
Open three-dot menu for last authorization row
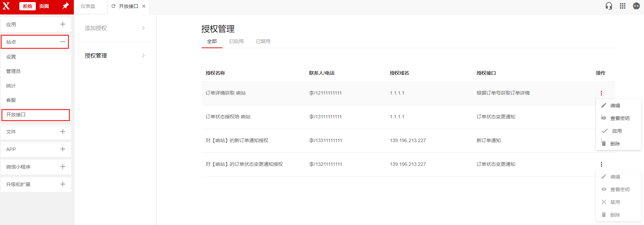(601, 164)
